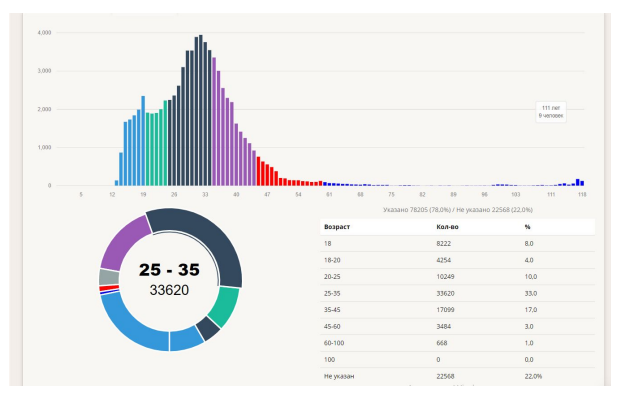The width and height of the screenshot is (623, 405).
Task: Click the Кол-во column header
Action: pos(447,227)
